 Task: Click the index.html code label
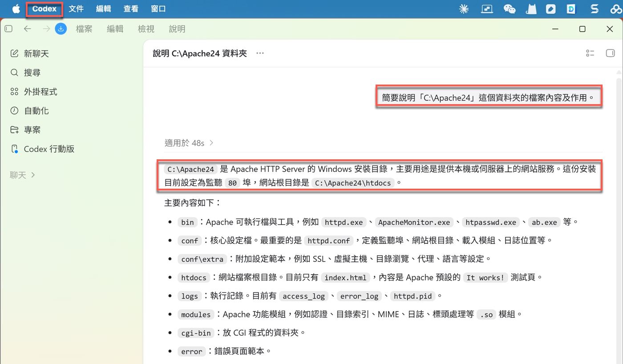click(346, 278)
